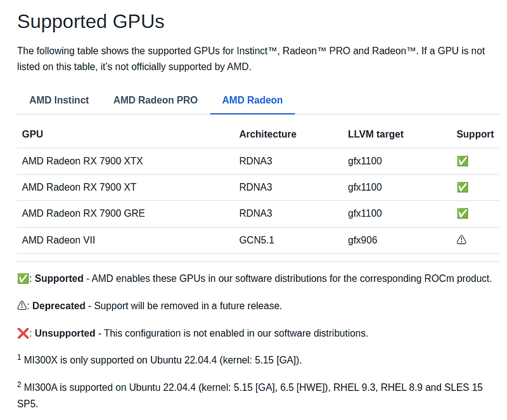507x420 pixels.
Task: Click the bold Unsupported legend label
Action: (65, 333)
